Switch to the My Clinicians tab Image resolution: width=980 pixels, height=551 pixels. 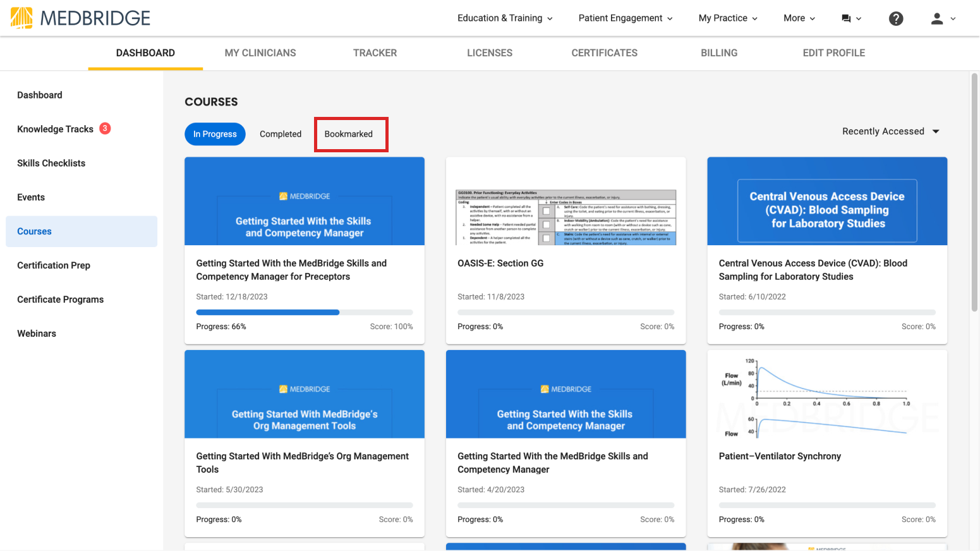click(260, 53)
